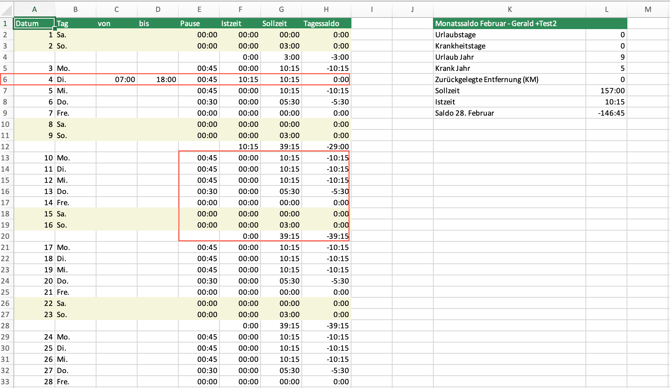This screenshot has height=388, width=670.
Task: Select column K header
Action: [x=509, y=9]
